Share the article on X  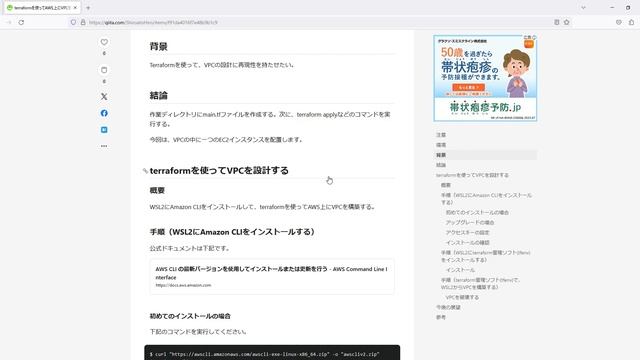[x=104, y=97]
